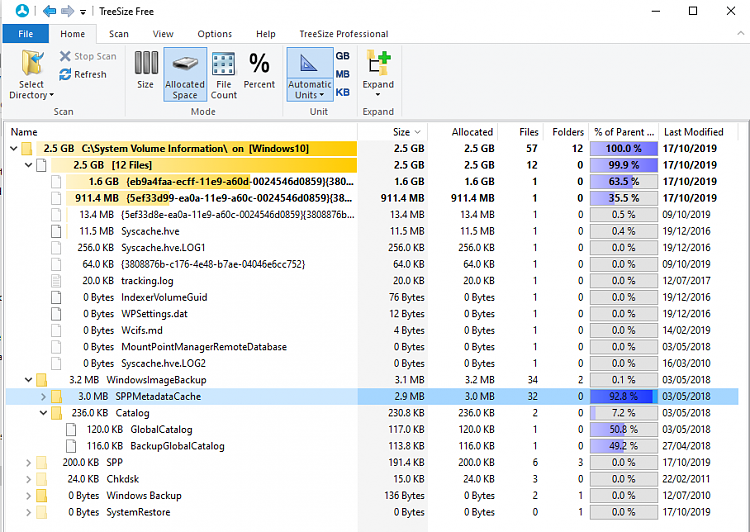Go forward with the right arrow

pyautogui.click(x=67, y=11)
